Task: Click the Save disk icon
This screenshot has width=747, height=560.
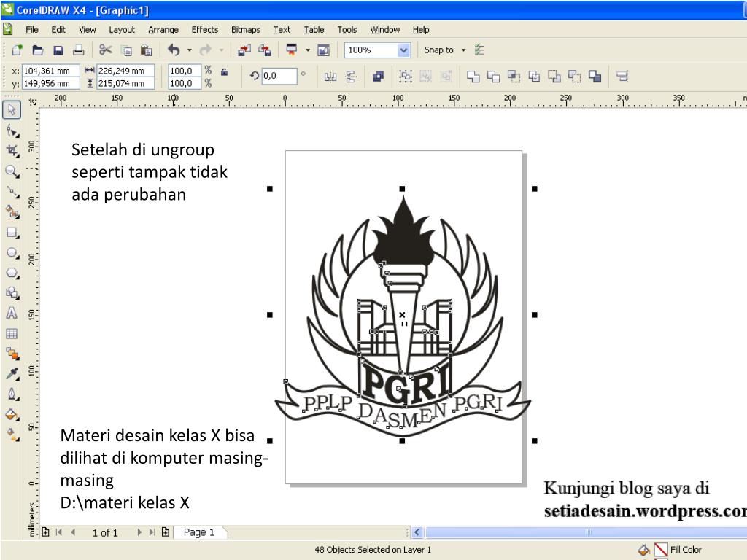Action: click(x=58, y=50)
